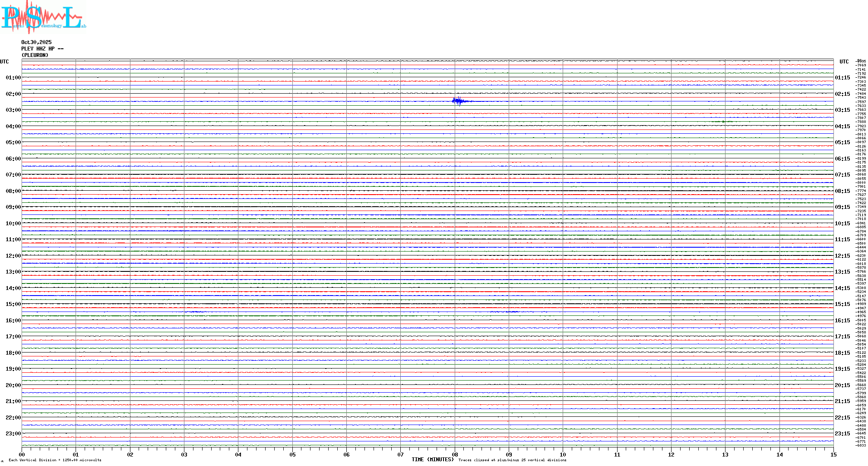Click the PSL Seismology Lab logo

coord(43,17)
